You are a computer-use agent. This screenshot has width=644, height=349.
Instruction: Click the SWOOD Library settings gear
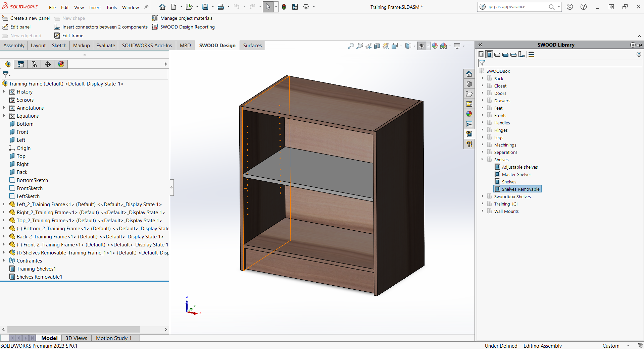tap(633, 45)
